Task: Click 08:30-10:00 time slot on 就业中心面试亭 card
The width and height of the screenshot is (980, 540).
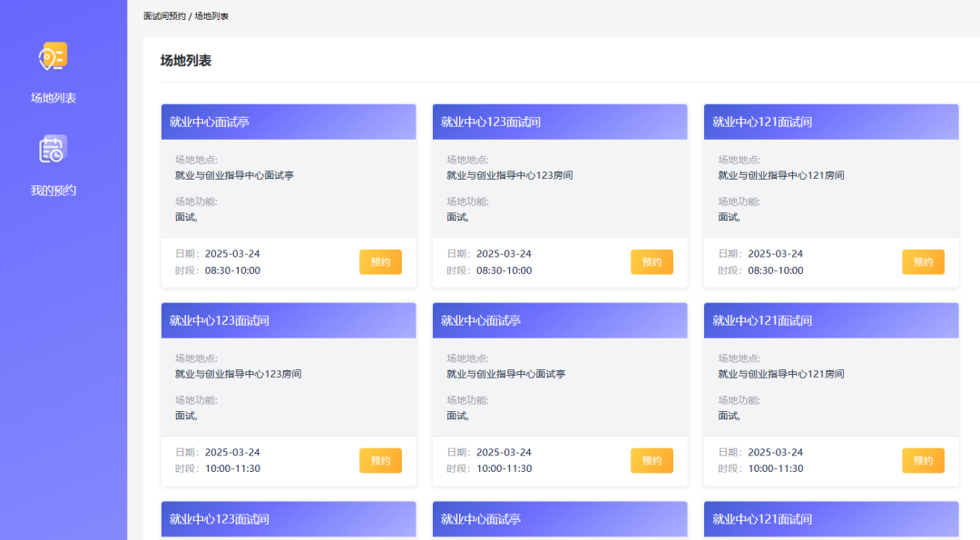Action: click(x=232, y=270)
